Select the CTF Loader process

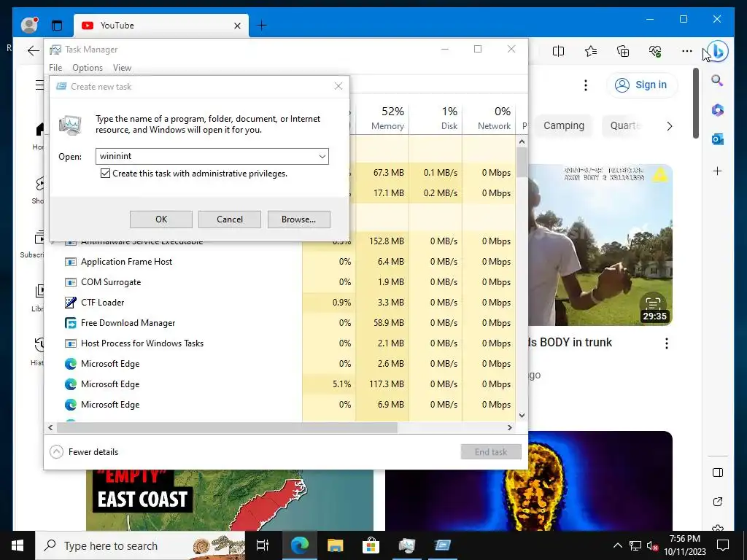click(279, 303)
